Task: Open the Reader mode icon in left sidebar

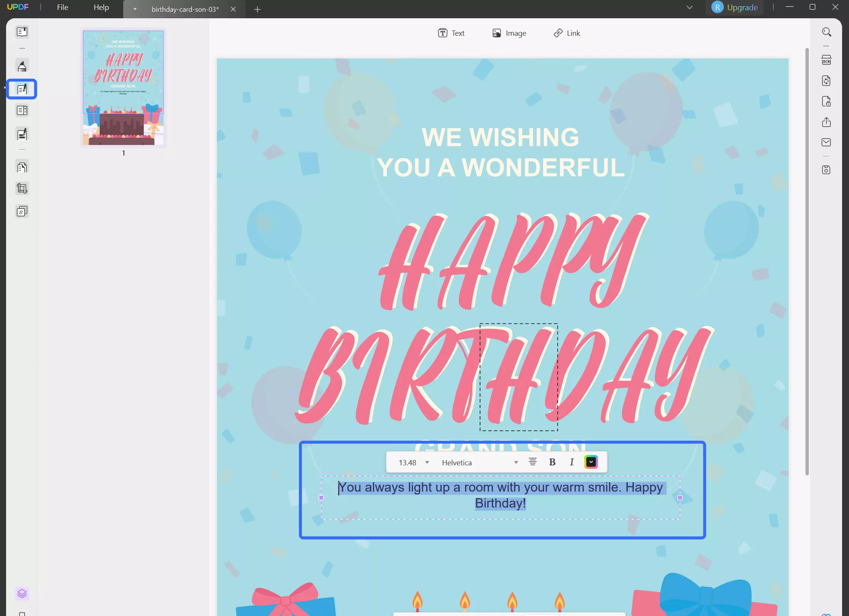Action: click(x=22, y=32)
